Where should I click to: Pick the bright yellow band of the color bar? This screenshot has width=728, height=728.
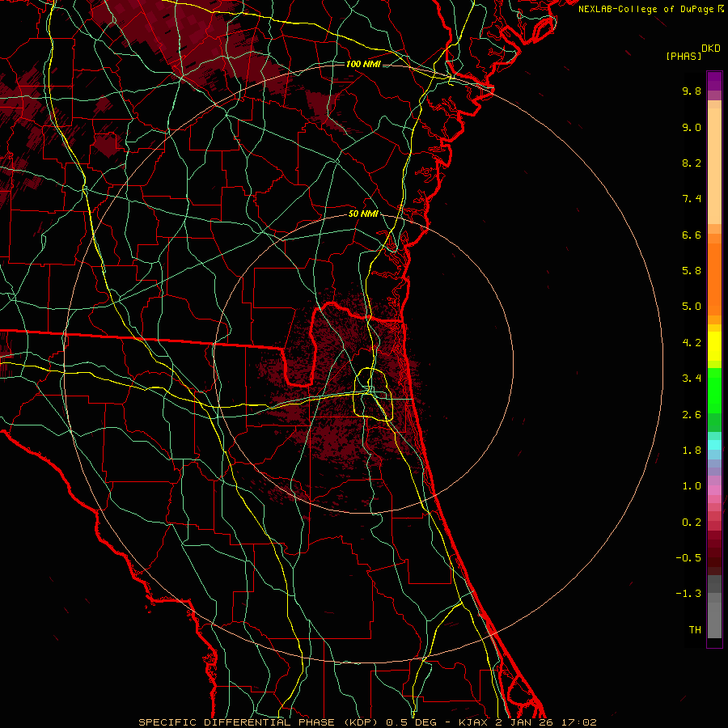click(714, 346)
